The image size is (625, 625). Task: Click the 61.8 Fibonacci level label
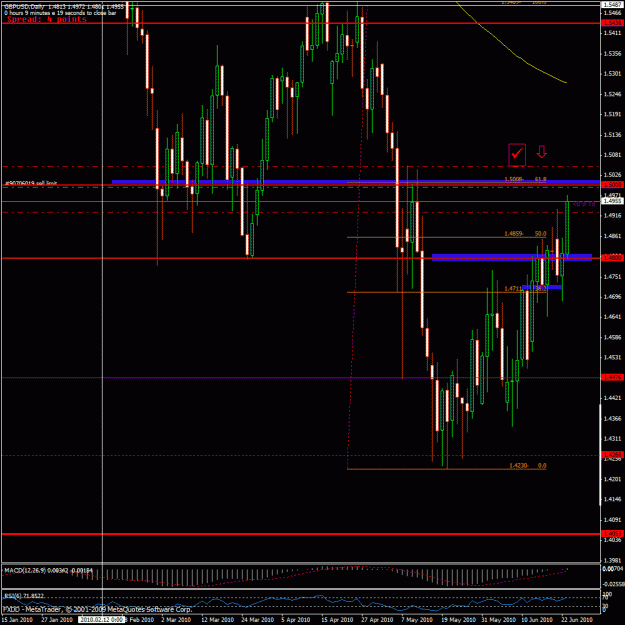point(540,179)
